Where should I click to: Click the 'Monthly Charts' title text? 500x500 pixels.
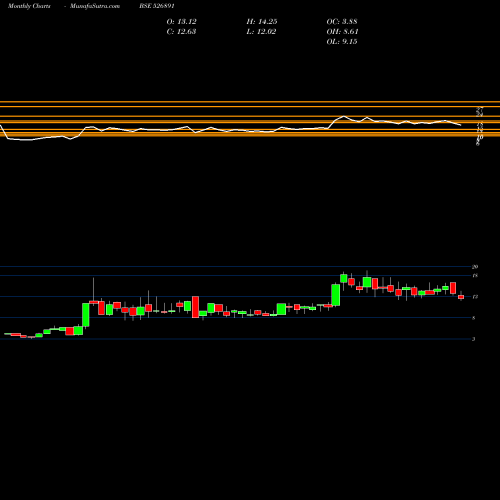tap(29, 6)
